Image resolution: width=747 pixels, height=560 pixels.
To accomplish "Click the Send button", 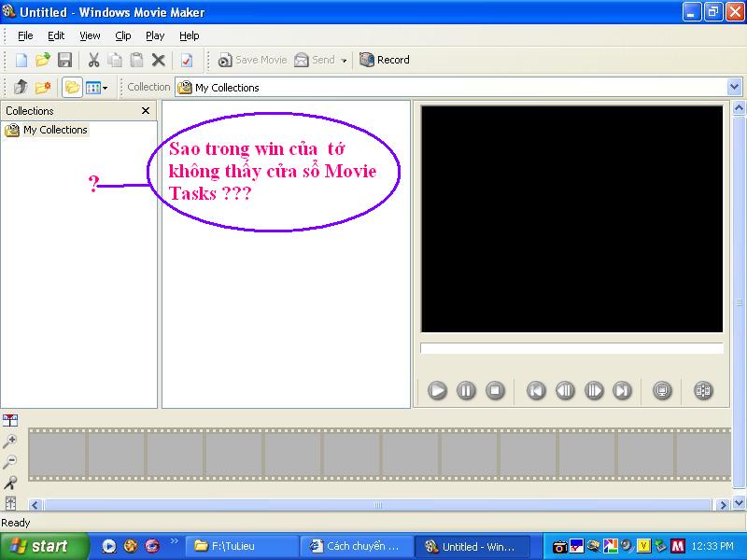I will click(x=315, y=60).
